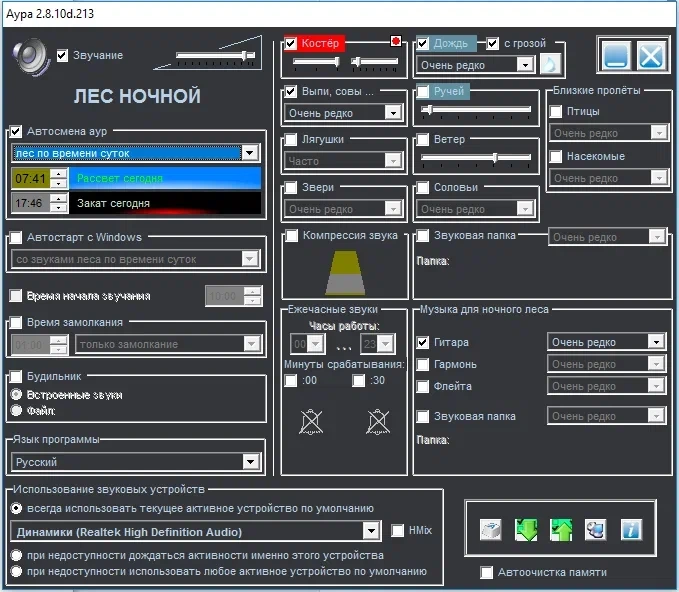The height and width of the screenshot is (592, 679).
Task: Click the sunrise time stepper at 07:41
Action: tap(59, 178)
